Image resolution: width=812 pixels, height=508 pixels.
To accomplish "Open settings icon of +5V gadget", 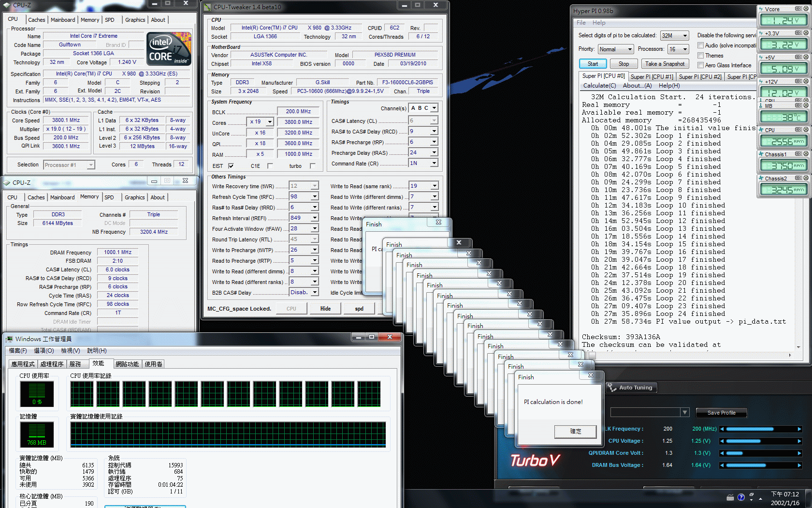I will tap(798, 57).
